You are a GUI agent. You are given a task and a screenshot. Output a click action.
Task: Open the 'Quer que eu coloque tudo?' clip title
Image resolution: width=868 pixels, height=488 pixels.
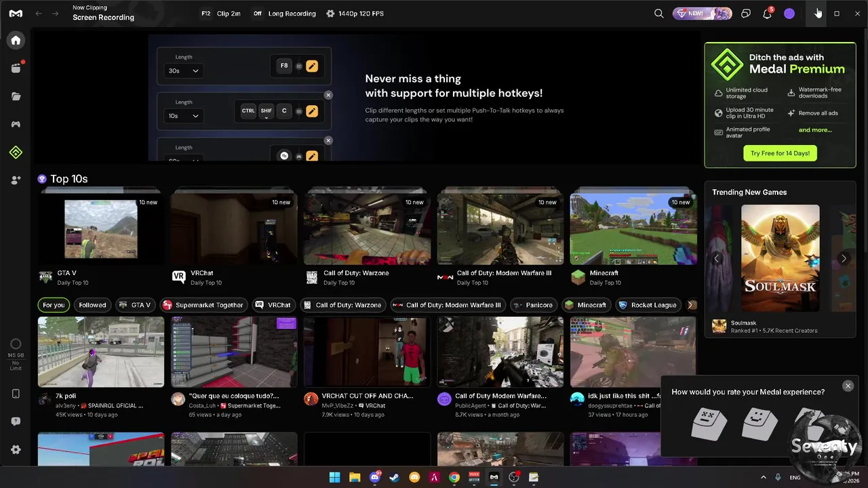coord(234,396)
